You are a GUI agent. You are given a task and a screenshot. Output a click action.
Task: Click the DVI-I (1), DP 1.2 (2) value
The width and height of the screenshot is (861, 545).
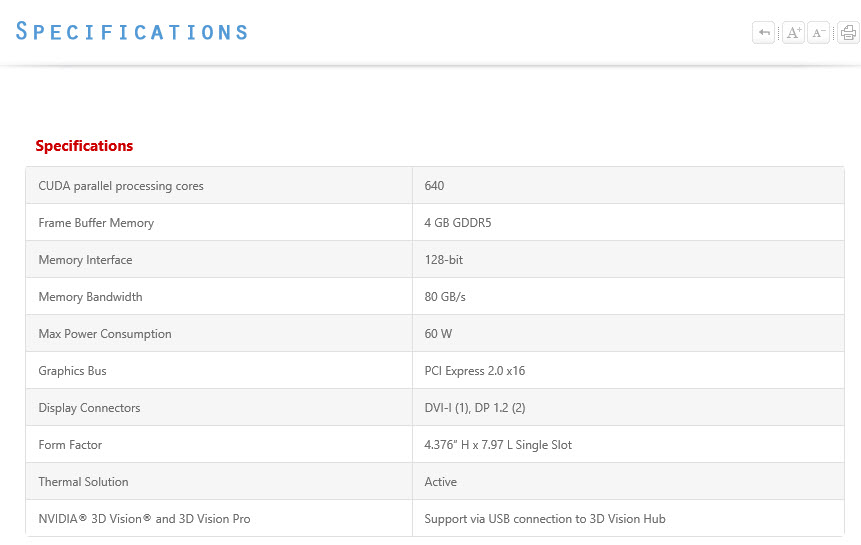click(x=475, y=408)
